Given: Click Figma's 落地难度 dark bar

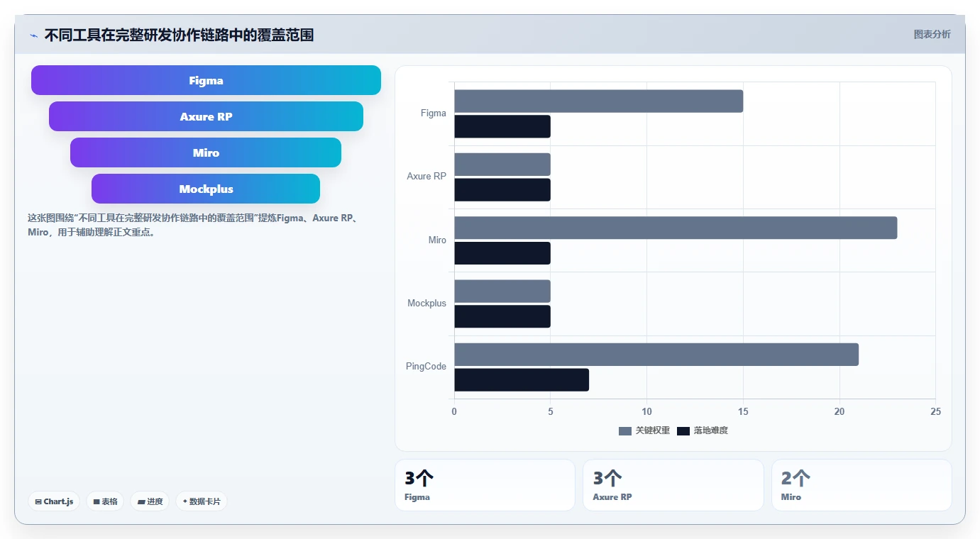Looking at the screenshot, I should pyautogui.click(x=502, y=126).
